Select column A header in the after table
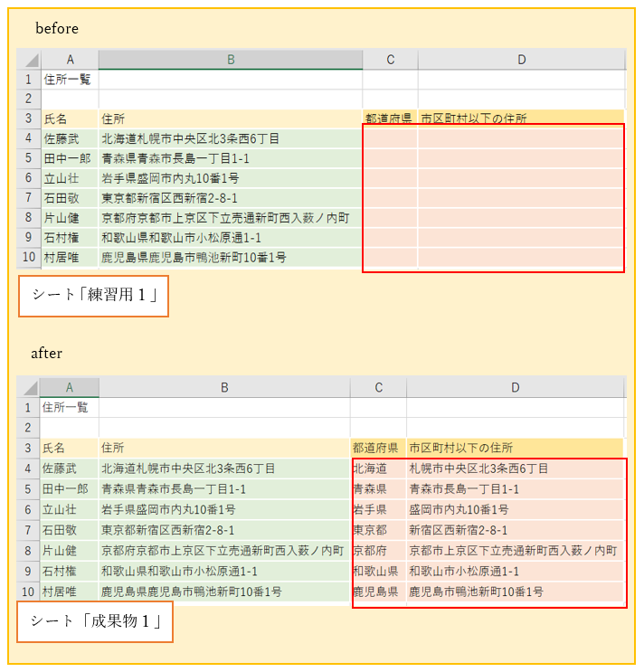The image size is (644, 672). pyautogui.click(x=69, y=388)
